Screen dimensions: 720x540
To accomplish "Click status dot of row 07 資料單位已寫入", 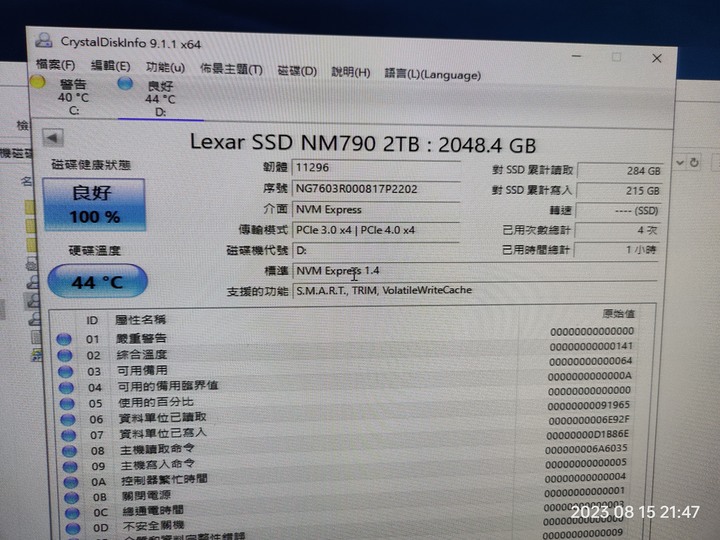I will click(x=69, y=435).
